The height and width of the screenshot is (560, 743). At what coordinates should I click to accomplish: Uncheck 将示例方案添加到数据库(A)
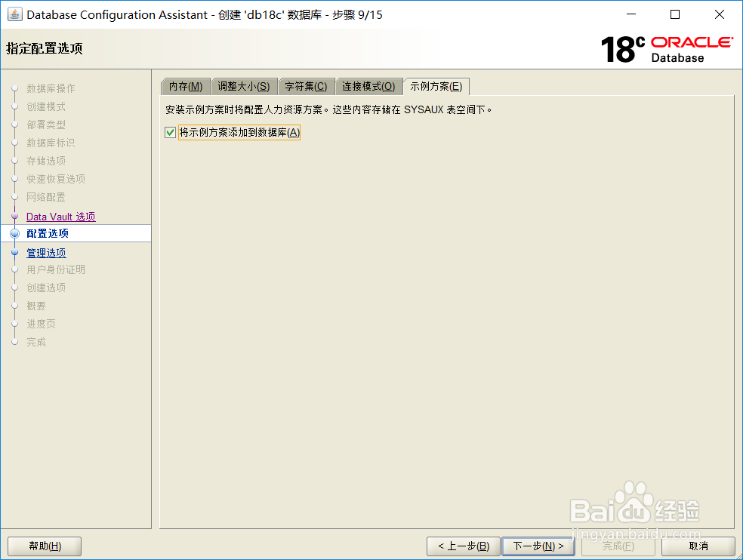coord(171,132)
